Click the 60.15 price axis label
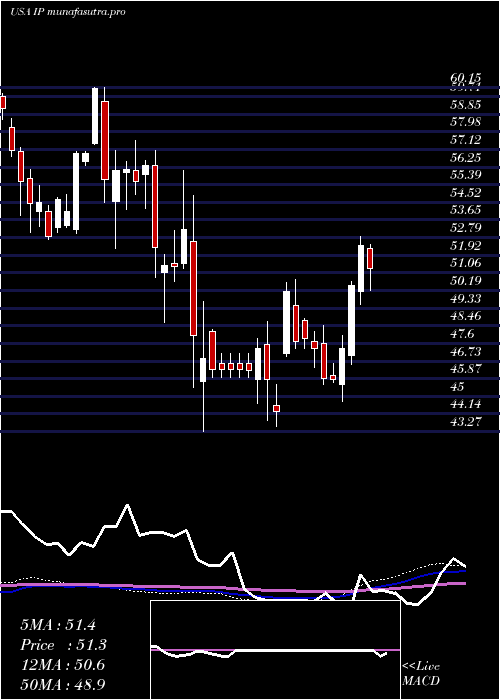 tap(465, 79)
